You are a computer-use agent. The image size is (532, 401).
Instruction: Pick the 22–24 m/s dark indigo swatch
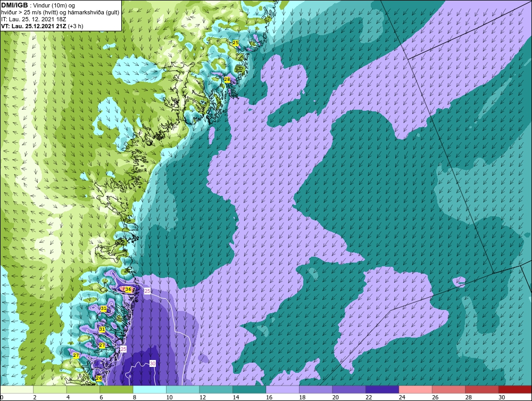pos(383,389)
